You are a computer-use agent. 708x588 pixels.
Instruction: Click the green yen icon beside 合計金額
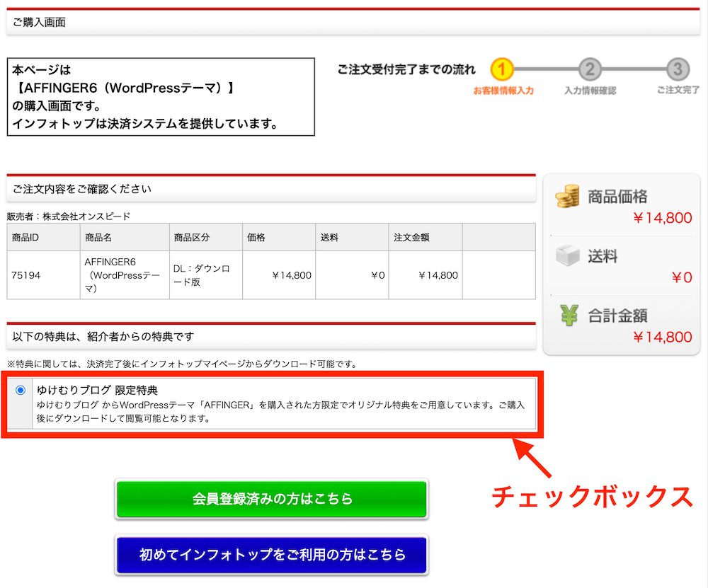569,315
